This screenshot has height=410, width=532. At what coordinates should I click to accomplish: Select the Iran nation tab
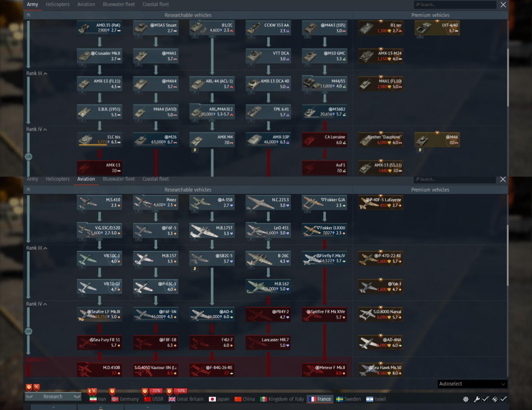98,399
